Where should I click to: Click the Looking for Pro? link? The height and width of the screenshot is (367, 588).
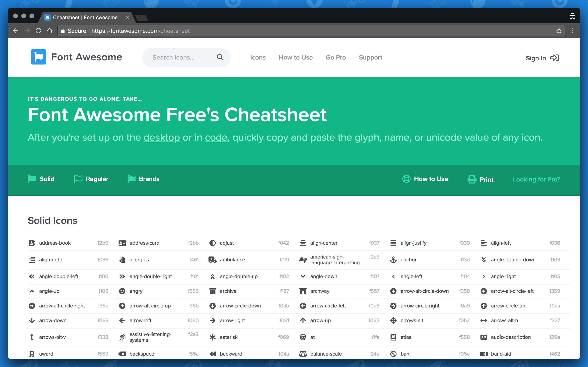tap(537, 179)
